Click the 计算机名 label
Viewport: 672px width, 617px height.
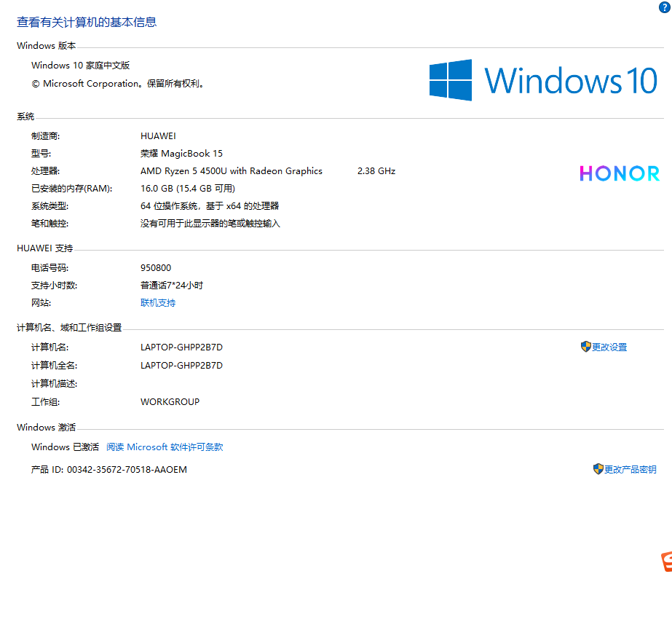point(50,347)
